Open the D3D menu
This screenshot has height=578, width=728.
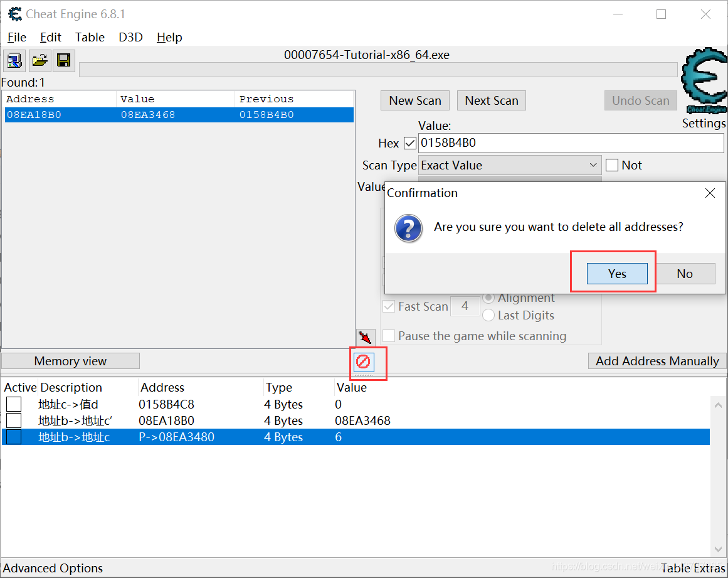[x=130, y=37]
